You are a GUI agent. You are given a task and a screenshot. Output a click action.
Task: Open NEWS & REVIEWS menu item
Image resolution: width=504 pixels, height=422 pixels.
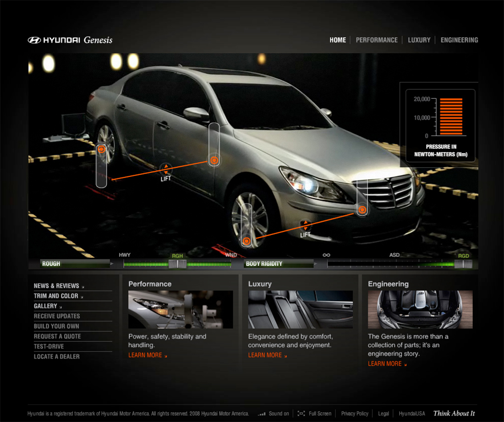[59, 286]
